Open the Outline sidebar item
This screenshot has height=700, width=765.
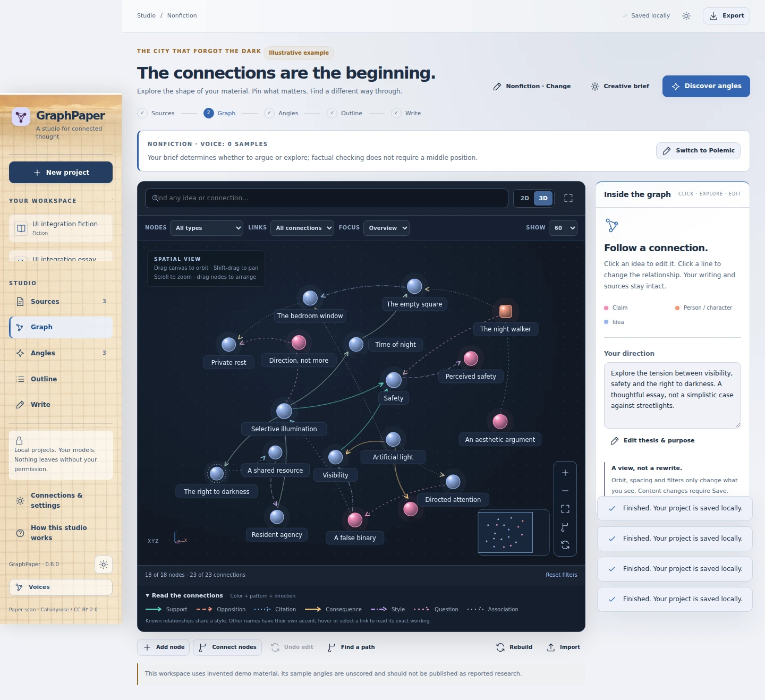click(x=61, y=379)
